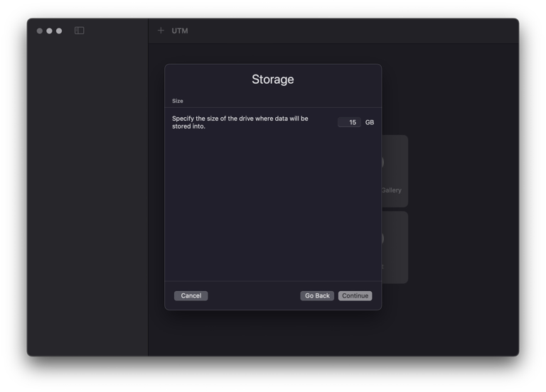Select the Gallery card label behind dialog
Screen dimensions: 546x392
click(x=391, y=190)
